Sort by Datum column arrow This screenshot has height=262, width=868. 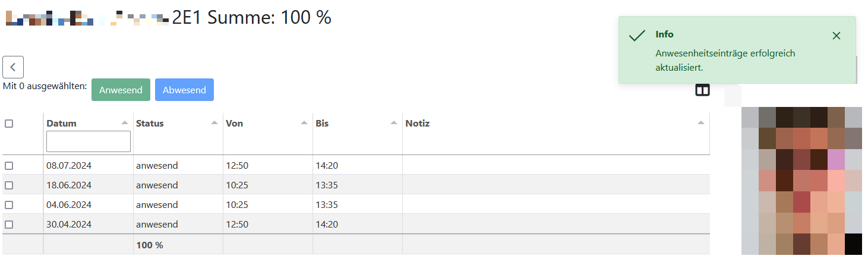(125, 122)
